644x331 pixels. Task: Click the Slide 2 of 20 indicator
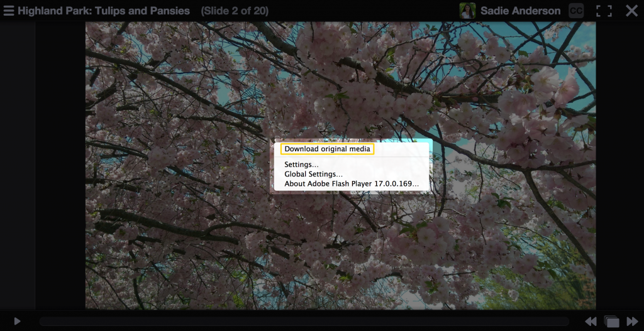[235, 11]
